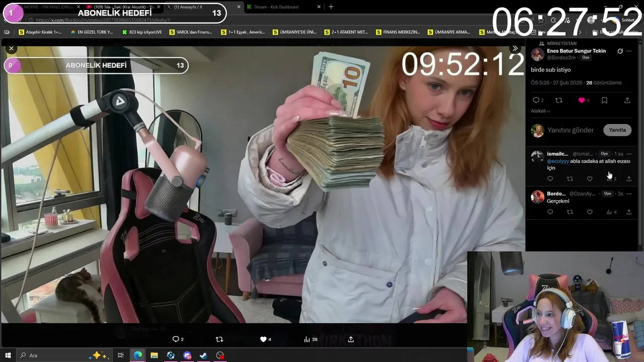Open the @ecoiyyy mention link
644x362 pixels.
558,161
